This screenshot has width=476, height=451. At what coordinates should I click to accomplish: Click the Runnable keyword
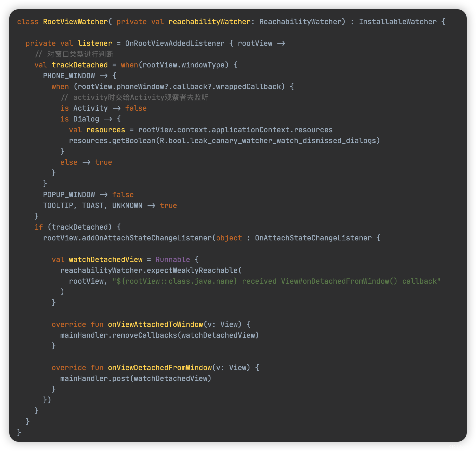[173, 259]
